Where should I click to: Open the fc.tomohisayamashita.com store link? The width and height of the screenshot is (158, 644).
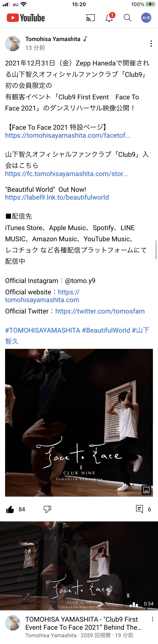tap(67, 174)
